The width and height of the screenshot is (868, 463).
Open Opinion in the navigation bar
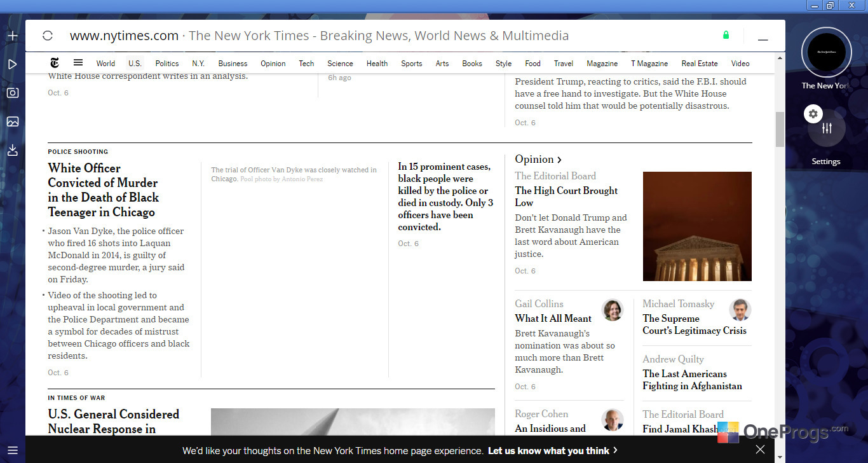coord(273,64)
